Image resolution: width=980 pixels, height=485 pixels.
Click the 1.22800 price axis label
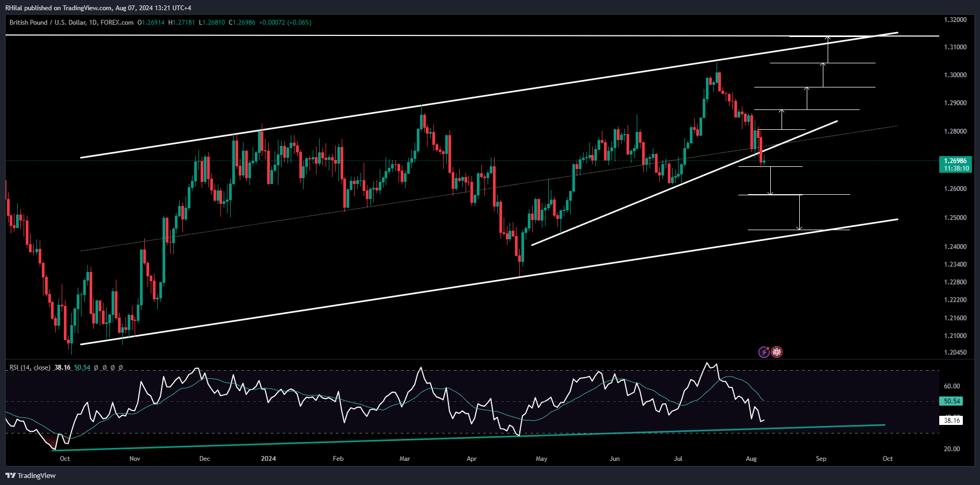click(x=955, y=282)
